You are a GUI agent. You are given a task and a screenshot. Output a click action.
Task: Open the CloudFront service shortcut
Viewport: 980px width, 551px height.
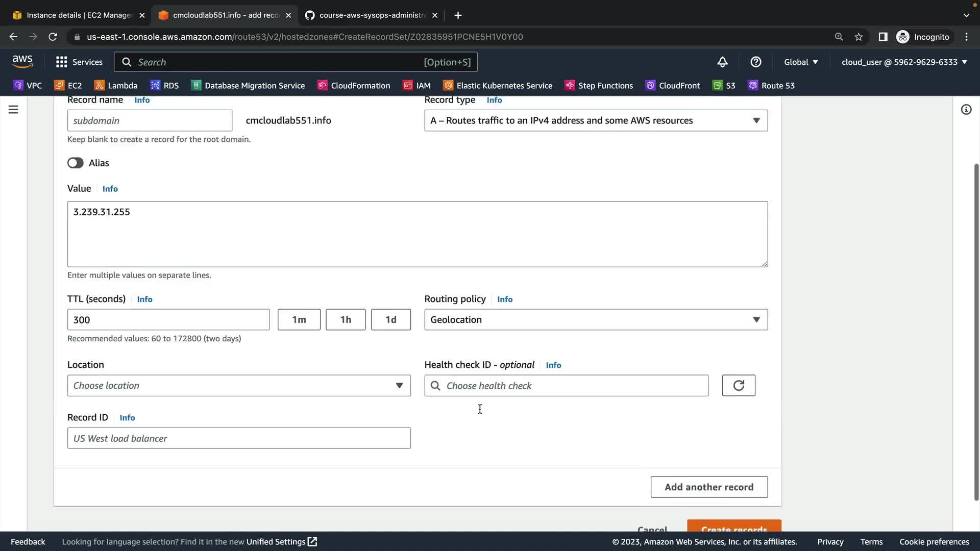tap(673, 86)
